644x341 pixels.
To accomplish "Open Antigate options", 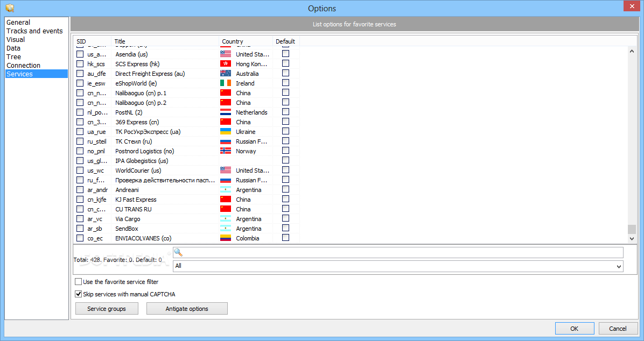I will pos(187,309).
